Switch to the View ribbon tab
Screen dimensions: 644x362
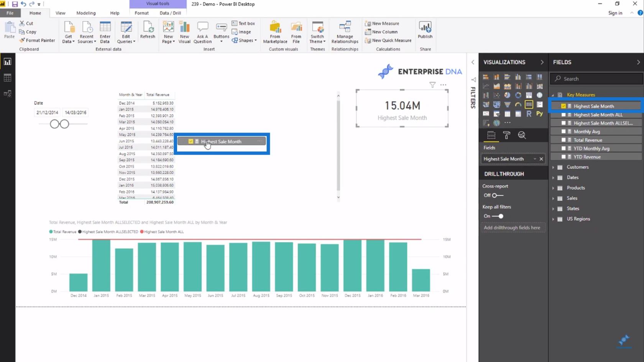coord(60,13)
